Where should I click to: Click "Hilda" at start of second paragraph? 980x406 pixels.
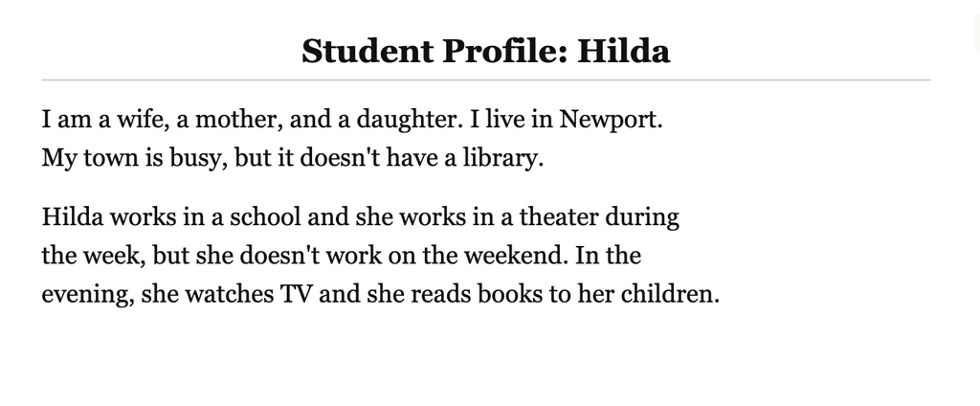pyautogui.click(x=72, y=217)
